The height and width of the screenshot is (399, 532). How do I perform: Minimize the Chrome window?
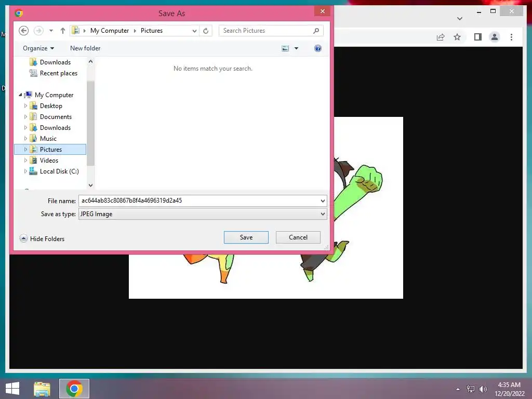[478, 12]
